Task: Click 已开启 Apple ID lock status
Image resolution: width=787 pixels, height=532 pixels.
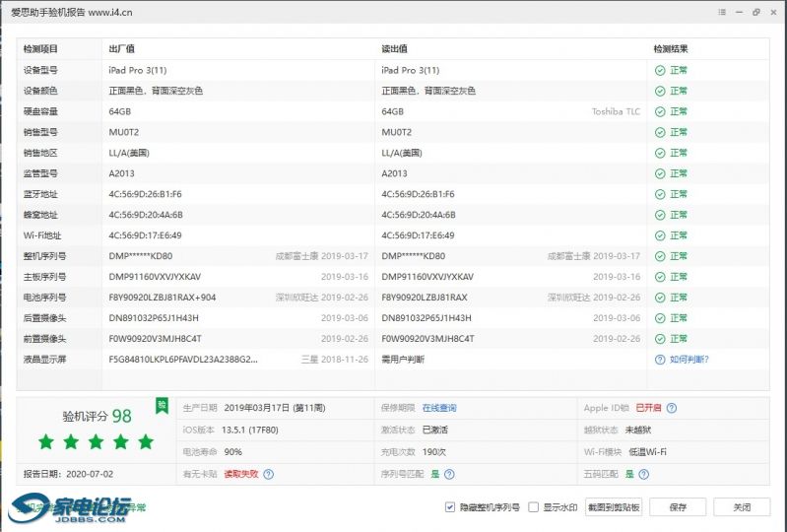Action: pyautogui.click(x=648, y=408)
